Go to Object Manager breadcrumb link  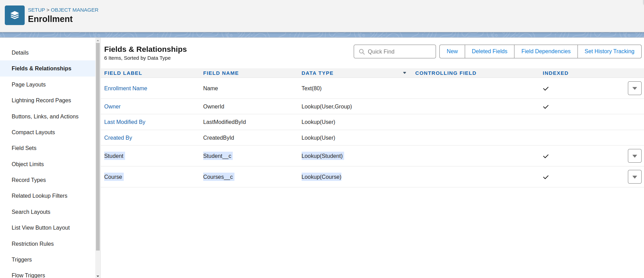[x=74, y=10]
